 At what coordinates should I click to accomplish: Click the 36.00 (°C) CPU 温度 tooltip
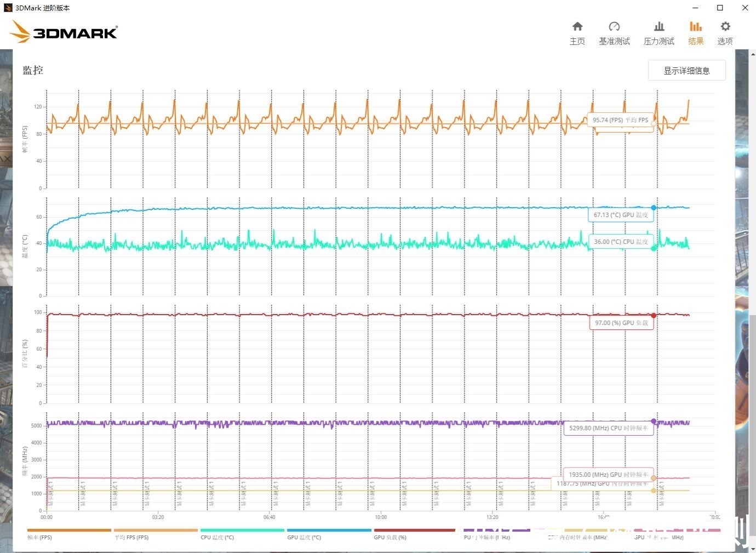click(x=621, y=242)
